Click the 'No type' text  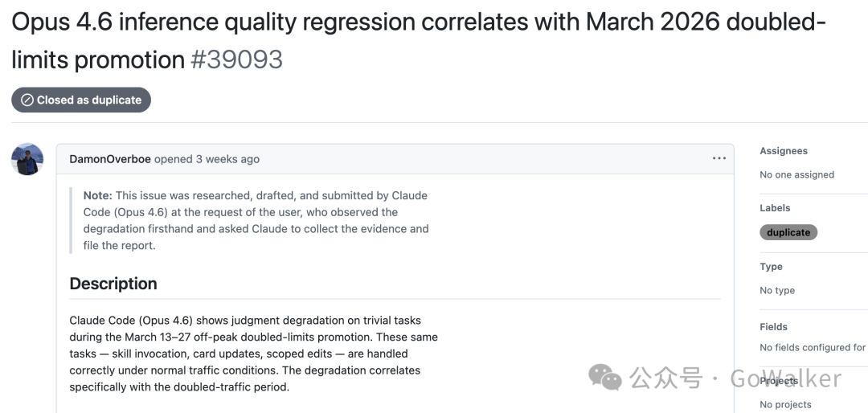(777, 291)
